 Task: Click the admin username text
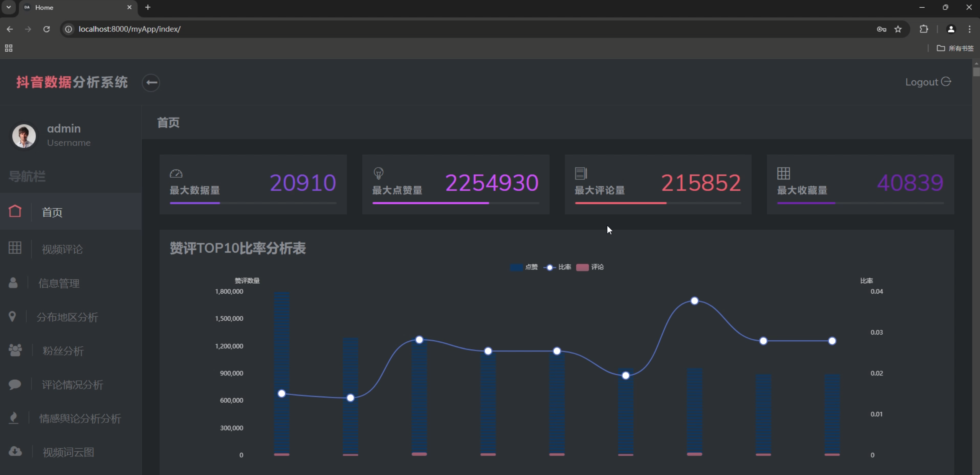pyautogui.click(x=64, y=128)
